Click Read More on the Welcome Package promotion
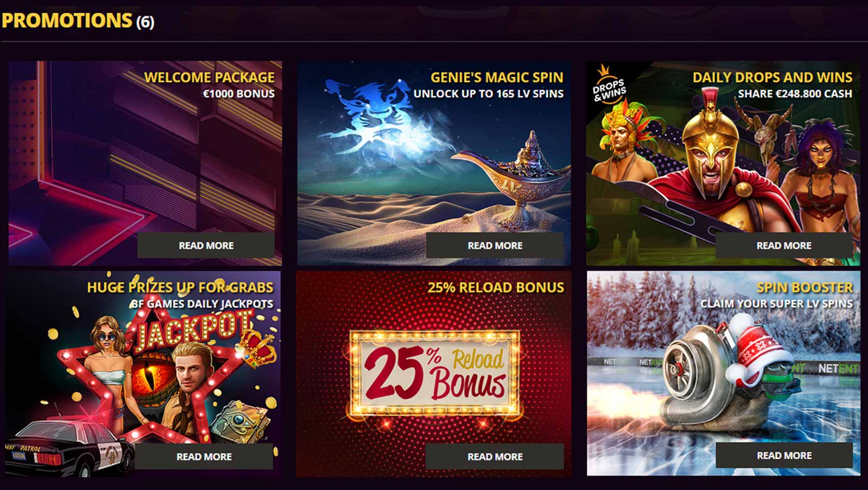Image resolution: width=868 pixels, height=490 pixels. click(206, 246)
